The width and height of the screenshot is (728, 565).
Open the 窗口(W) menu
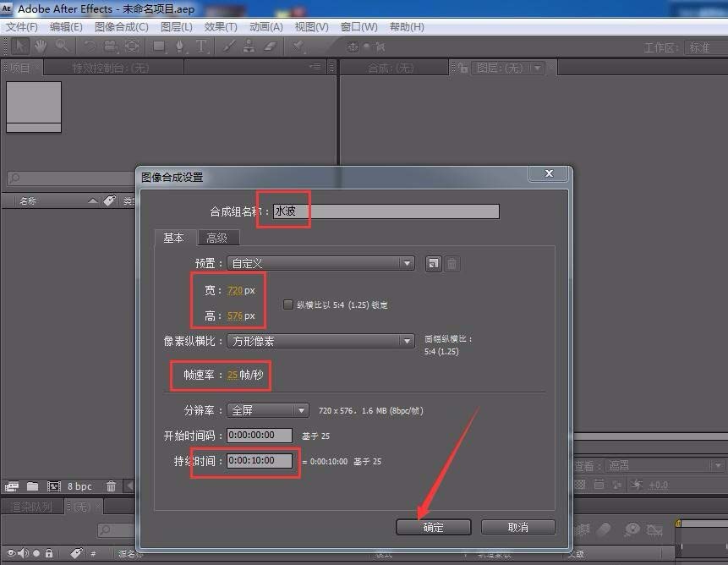[x=359, y=27]
